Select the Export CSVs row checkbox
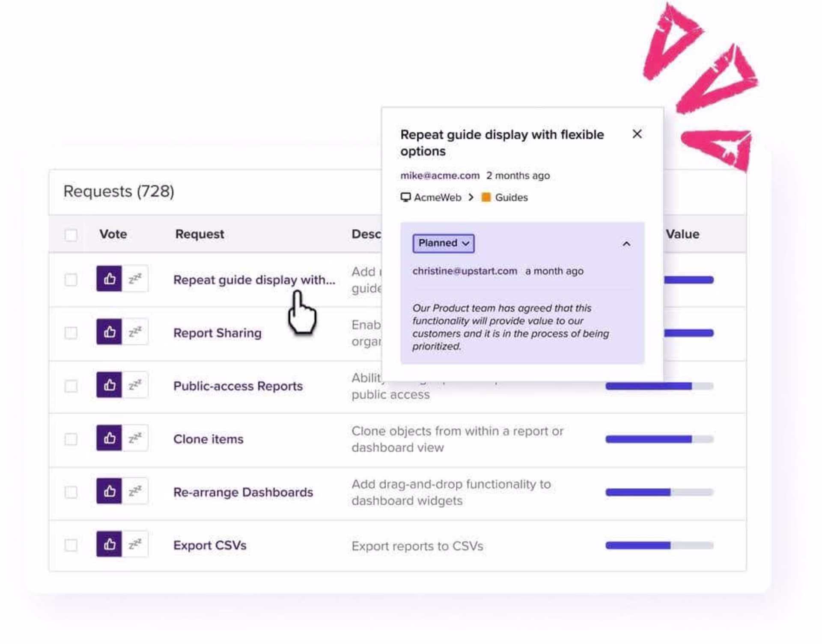This screenshot has width=822, height=644. 71,545
